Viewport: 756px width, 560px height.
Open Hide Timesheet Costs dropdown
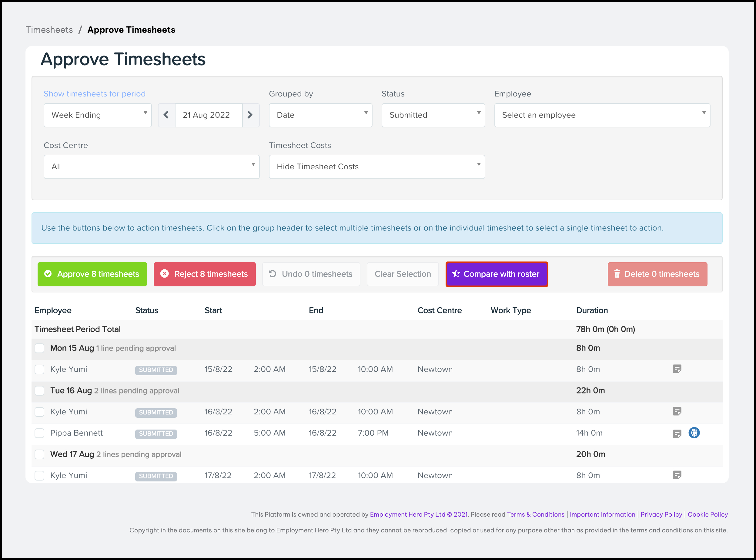[377, 167]
